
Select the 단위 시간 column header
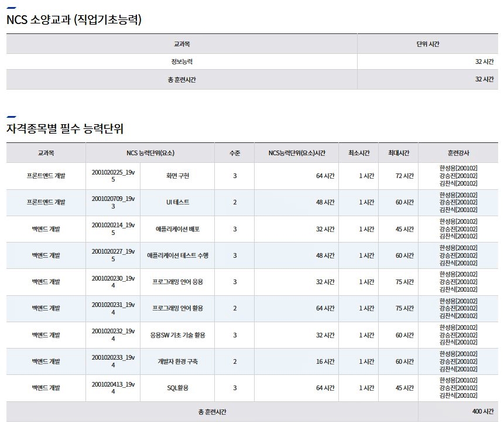(427, 44)
